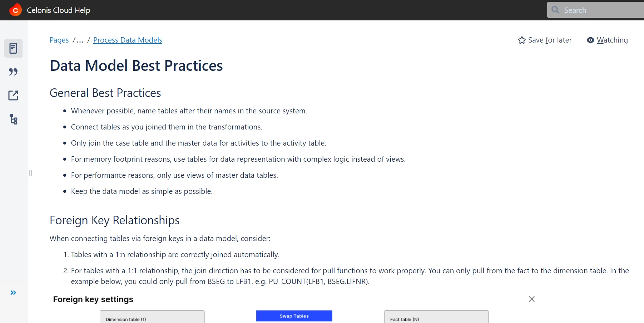The image size is (644, 323).
Task: Go to Pages breadcrumb link
Action: [59, 40]
